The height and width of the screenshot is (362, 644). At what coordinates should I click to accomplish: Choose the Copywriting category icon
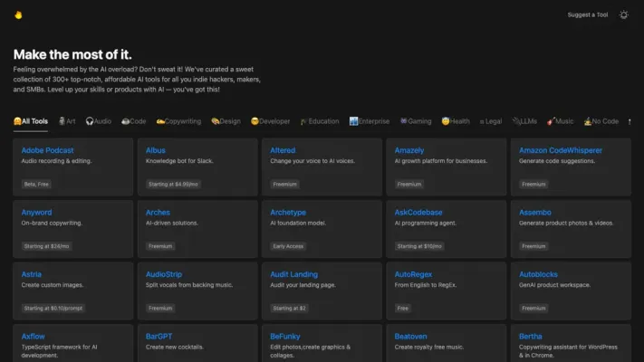tap(160, 121)
